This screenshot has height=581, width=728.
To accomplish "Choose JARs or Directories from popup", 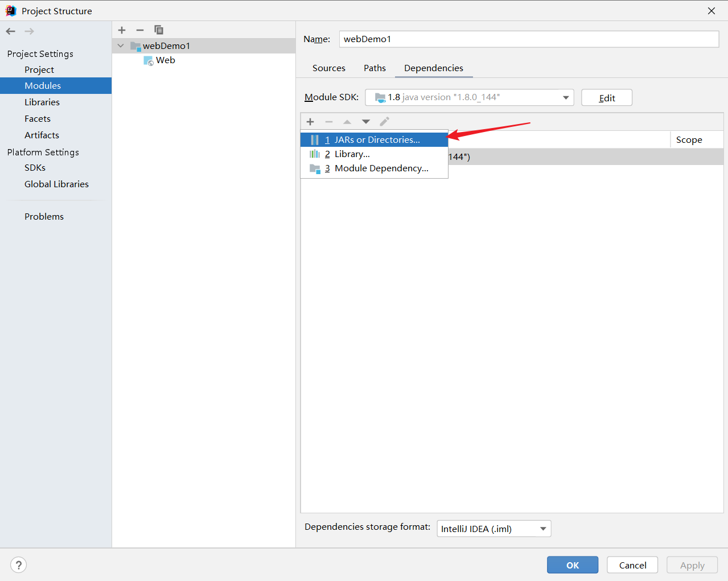I will coord(375,139).
